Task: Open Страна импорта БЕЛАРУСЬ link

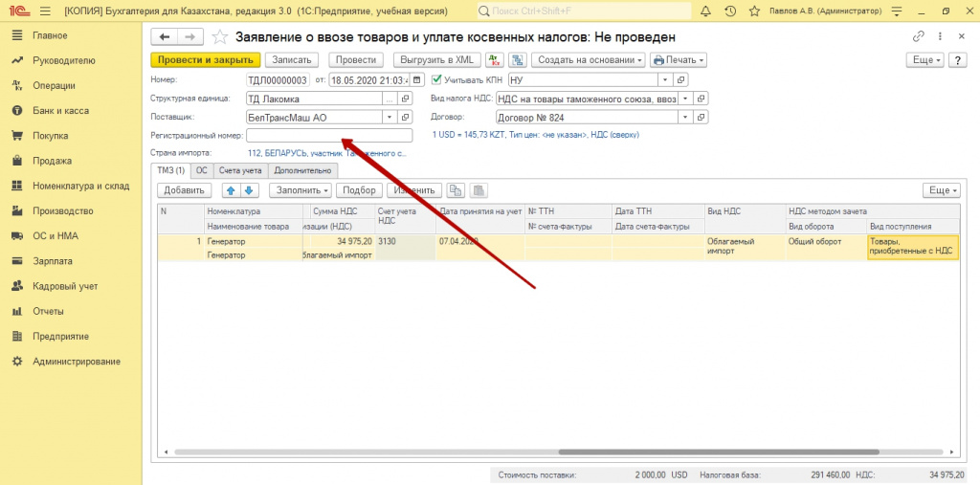Action: 327,152
